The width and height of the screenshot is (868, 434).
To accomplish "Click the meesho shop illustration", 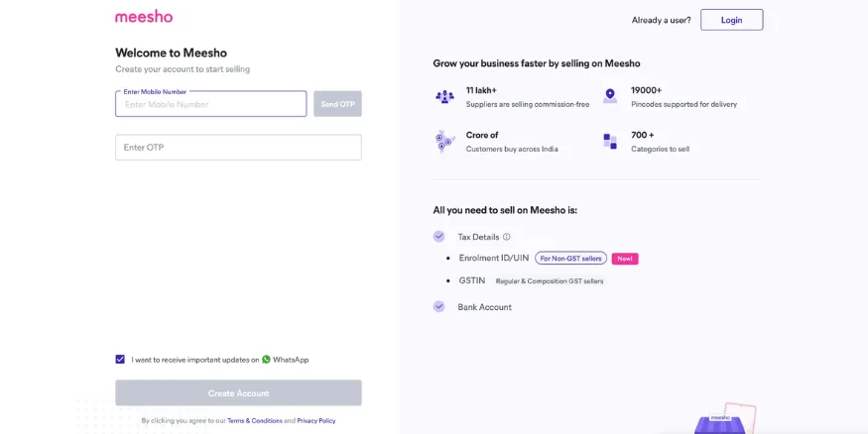I will tap(725, 419).
